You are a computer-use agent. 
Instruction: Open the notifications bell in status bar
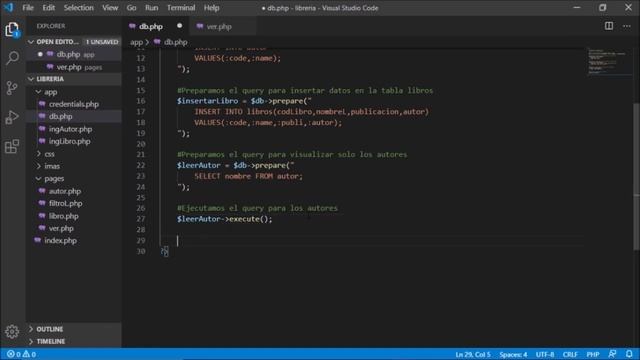pyautogui.click(x=629, y=354)
